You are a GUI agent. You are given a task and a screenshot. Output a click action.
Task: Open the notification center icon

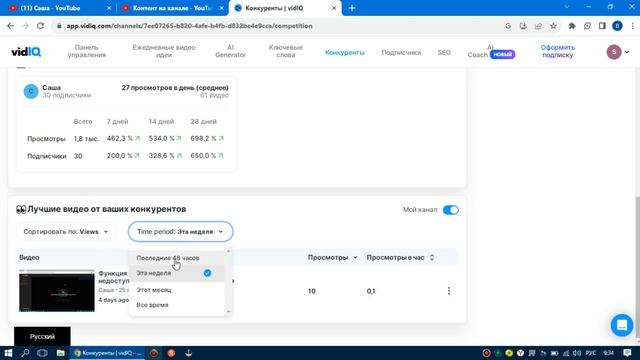click(x=627, y=353)
